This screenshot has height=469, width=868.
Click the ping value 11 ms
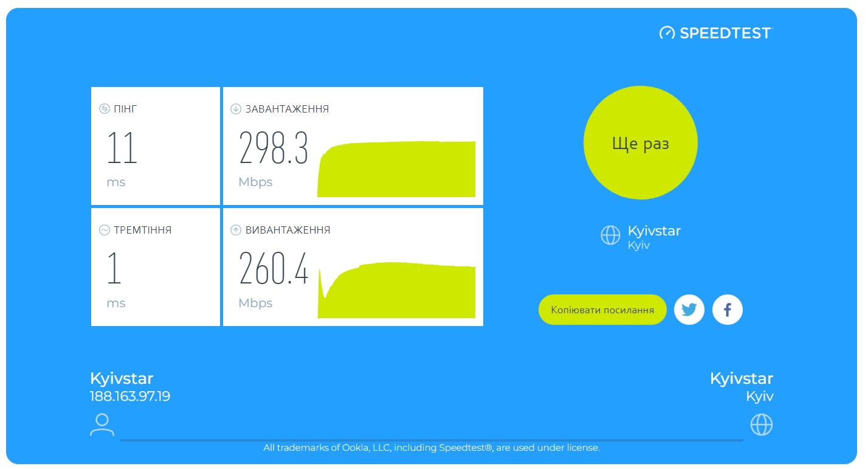coord(122,148)
